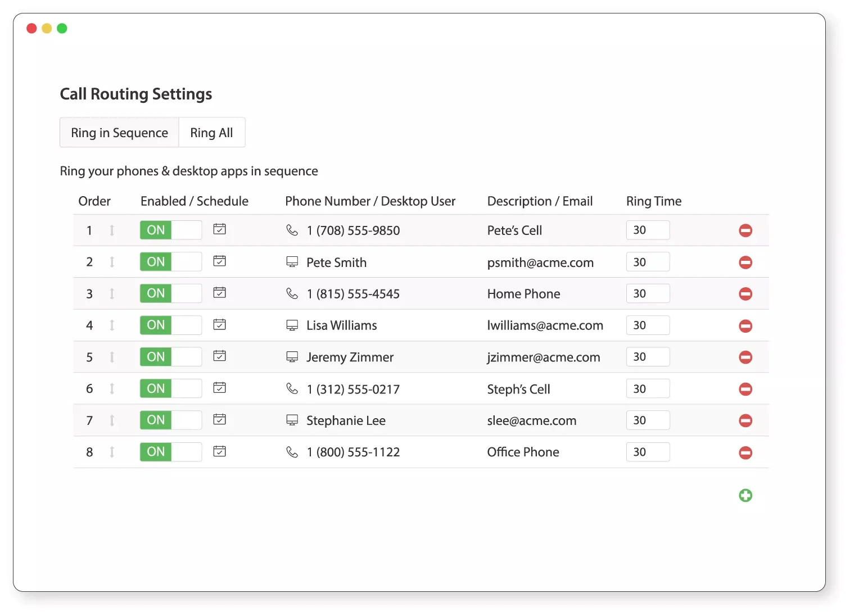850x616 pixels.
Task: Disable Stephanie Lee's ON toggle
Action: (x=171, y=420)
